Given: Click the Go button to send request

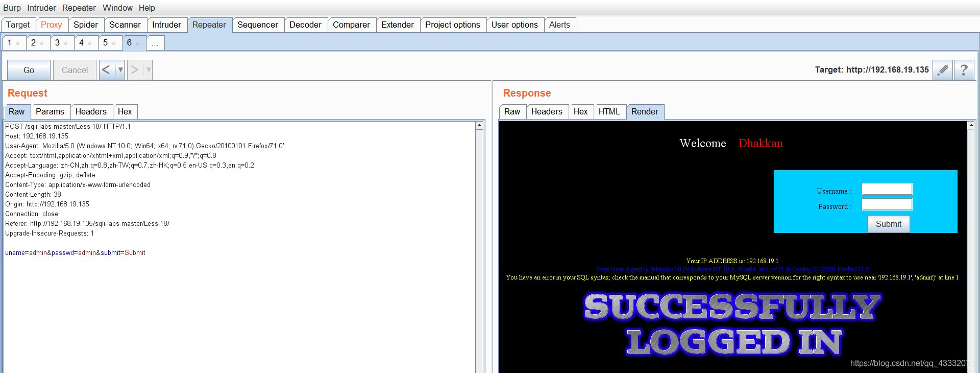Looking at the screenshot, I should (x=29, y=70).
